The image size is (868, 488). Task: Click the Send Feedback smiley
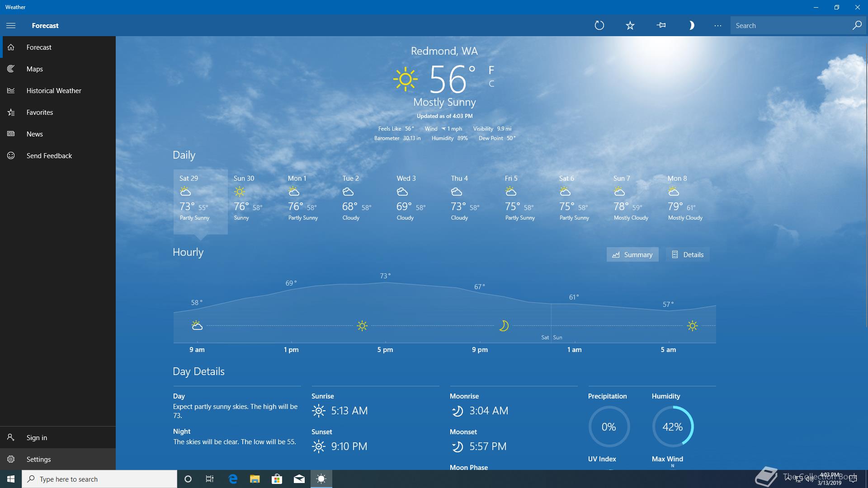click(11, 156)
